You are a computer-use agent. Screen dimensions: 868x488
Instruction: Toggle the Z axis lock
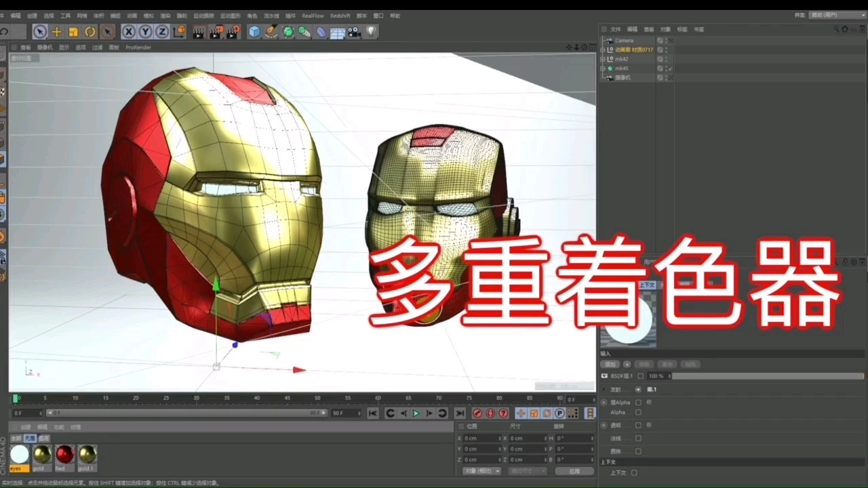point(162,32)
